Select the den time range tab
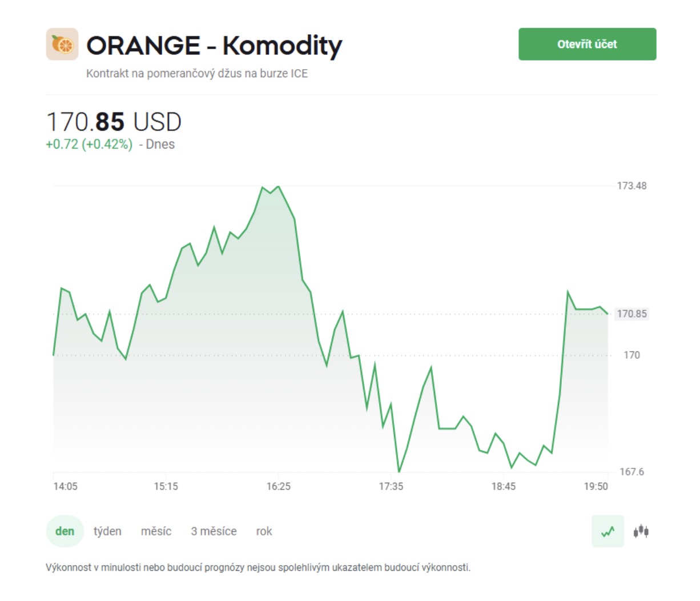 point(65,531)
